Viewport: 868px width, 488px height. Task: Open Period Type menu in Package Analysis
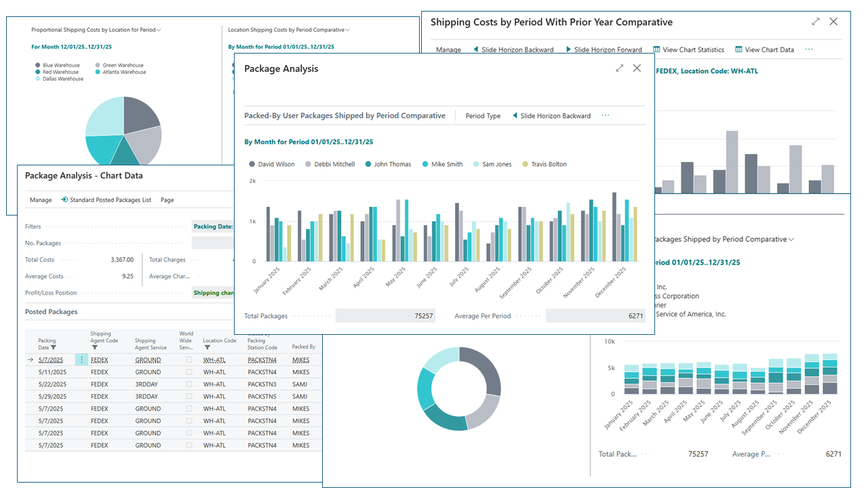tap(483, 116)
